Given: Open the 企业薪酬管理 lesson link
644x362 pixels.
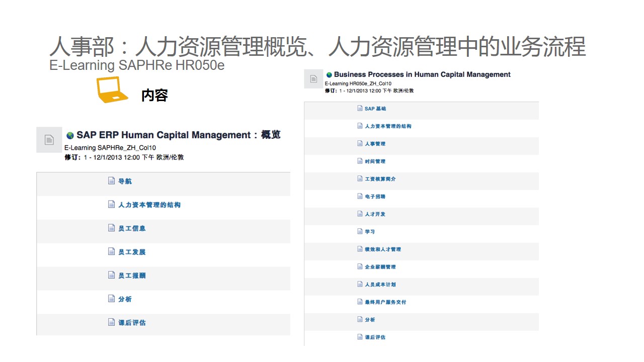Looking at the screenshot, I should [x=380, y=267].
